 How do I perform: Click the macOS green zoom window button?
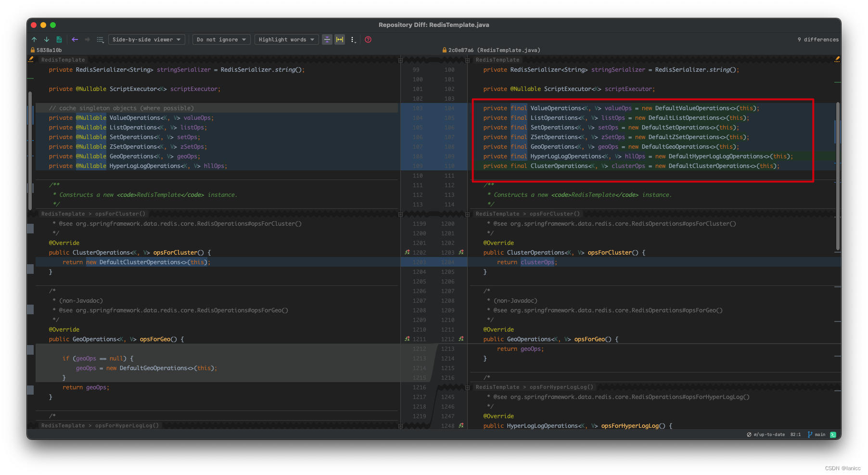(x=53, y=25)
